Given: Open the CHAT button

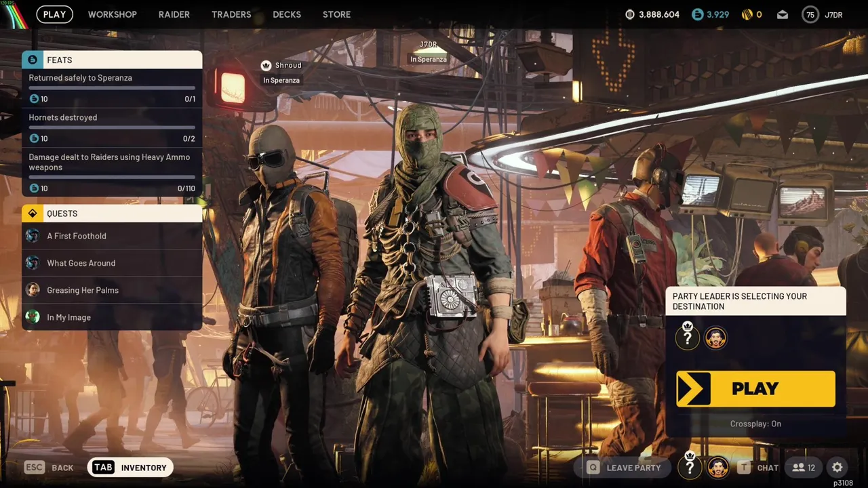Looking at the screenshot, I should point(758,468).
